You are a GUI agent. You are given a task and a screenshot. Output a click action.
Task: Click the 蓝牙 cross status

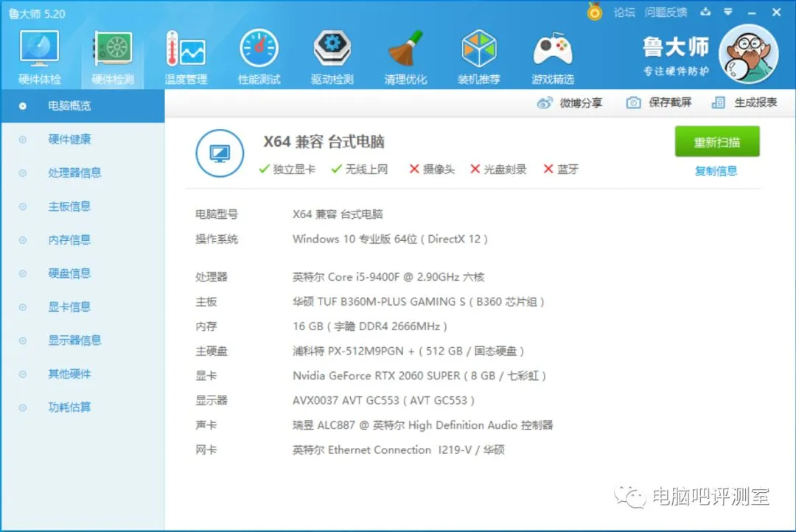[561, 169]
